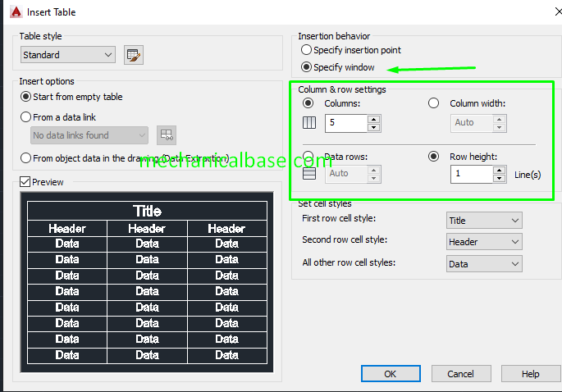Click the Table style group label
The image size is (562, 392).
(x=40, y=36)
